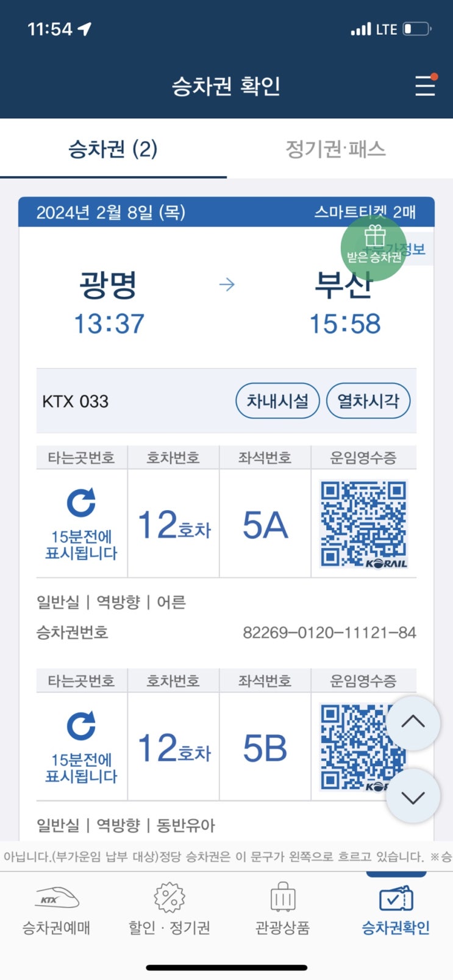Tap the scroll-up chevron button

413,723
